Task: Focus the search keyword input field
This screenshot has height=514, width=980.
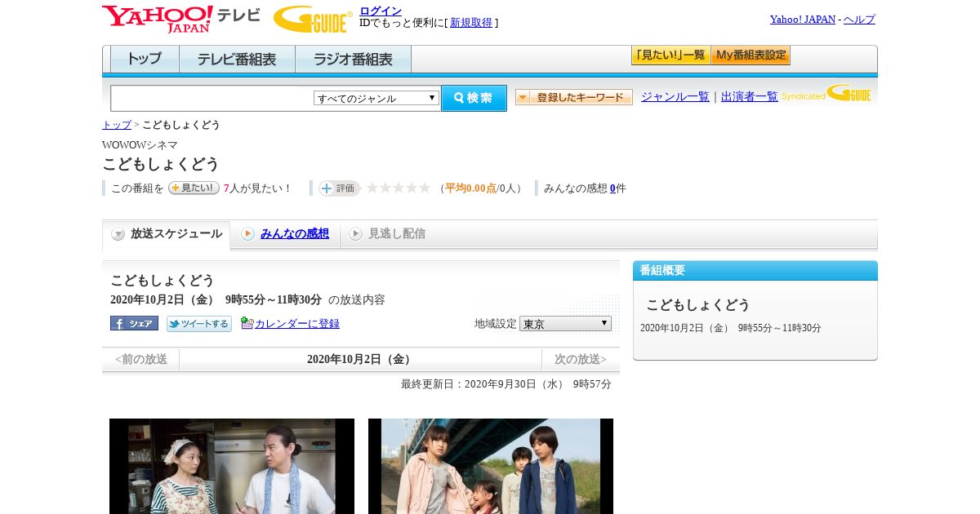Action: pyautogui.click(x=212, y=98)
